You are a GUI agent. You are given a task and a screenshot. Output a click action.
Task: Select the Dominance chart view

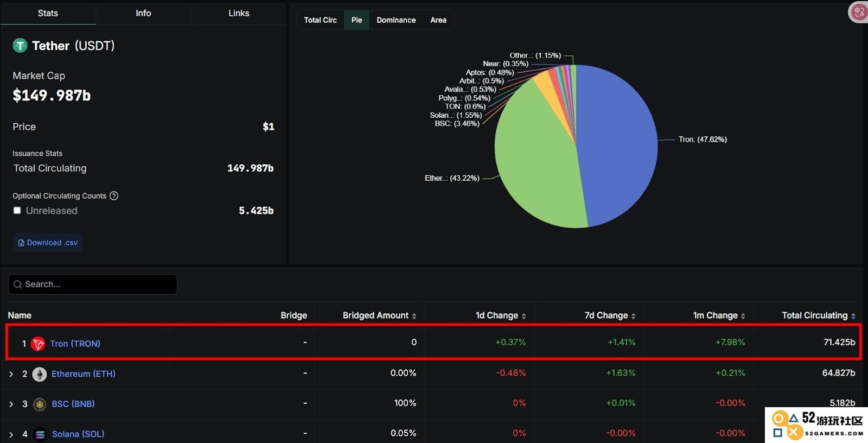click(x=396, y=20)
